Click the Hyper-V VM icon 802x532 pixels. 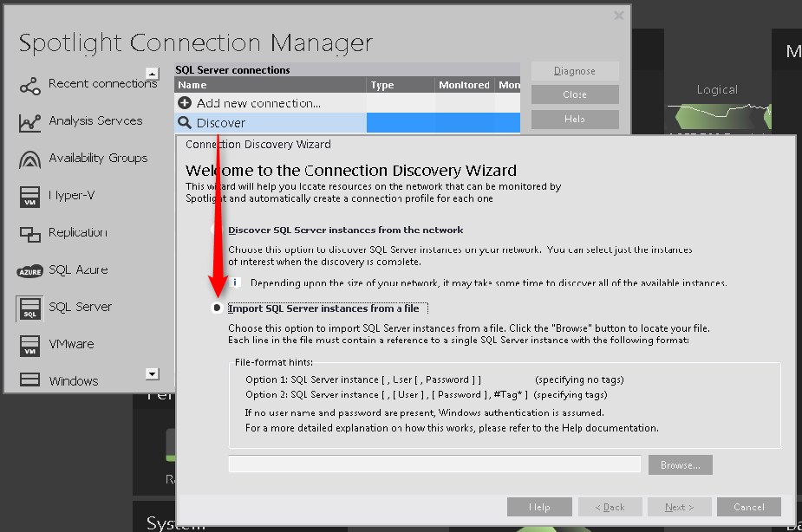click(29, 197)
